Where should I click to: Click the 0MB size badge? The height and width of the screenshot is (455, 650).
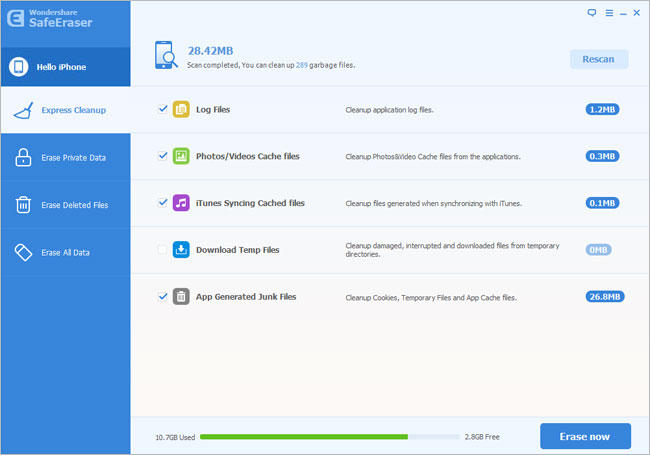click(x=599, y=250)
